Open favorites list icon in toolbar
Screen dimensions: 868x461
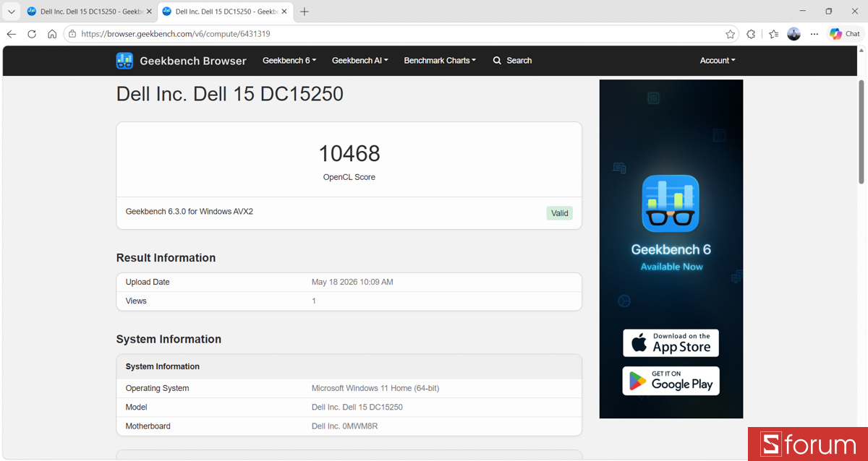click(773, 34)
